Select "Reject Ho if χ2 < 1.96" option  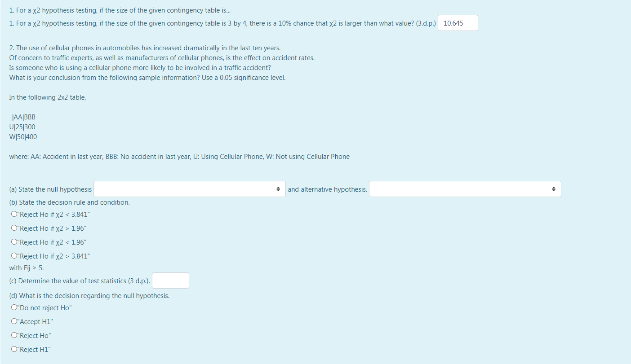click(x=14, y=242)
